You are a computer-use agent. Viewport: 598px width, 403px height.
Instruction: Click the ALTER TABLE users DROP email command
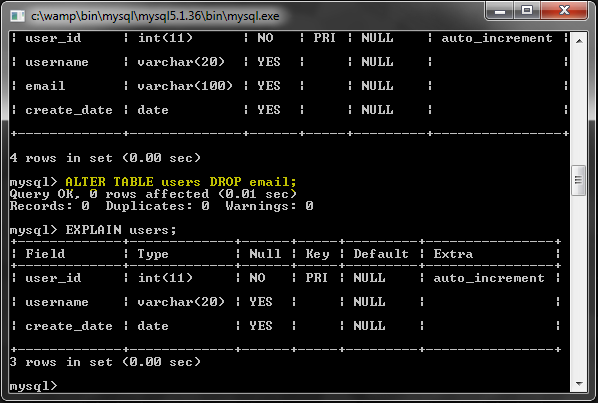tap(181, 181)
